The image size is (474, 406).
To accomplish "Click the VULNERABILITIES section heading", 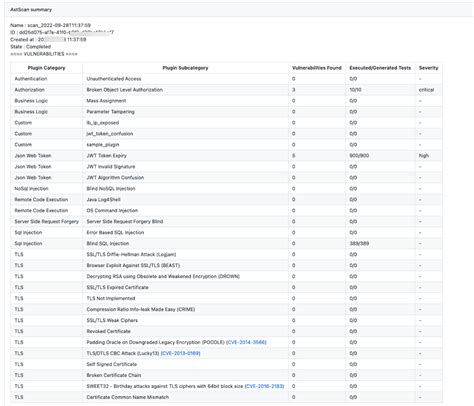I will (x=44, y=54).
